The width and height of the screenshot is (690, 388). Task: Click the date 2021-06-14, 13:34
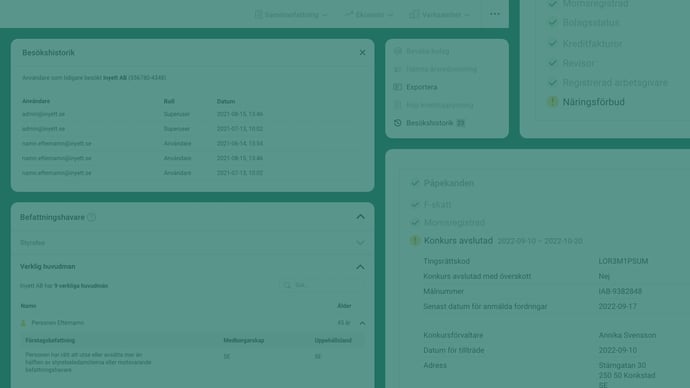pos(239,143)
